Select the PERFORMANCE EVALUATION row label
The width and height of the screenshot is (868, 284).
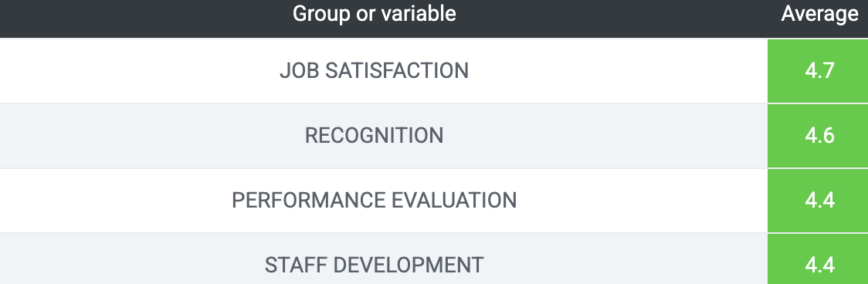375,201
